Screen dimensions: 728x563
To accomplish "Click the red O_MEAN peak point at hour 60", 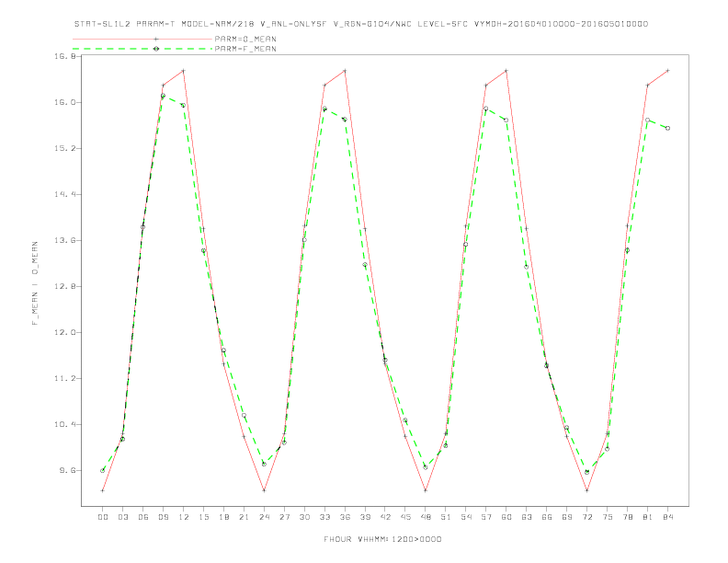I will [506, 71].
